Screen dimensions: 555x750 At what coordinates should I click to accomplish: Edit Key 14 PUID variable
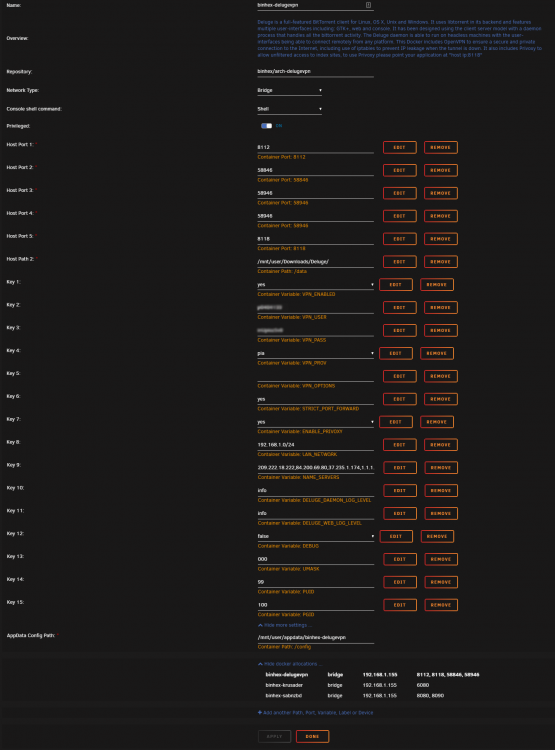(400, 583)
